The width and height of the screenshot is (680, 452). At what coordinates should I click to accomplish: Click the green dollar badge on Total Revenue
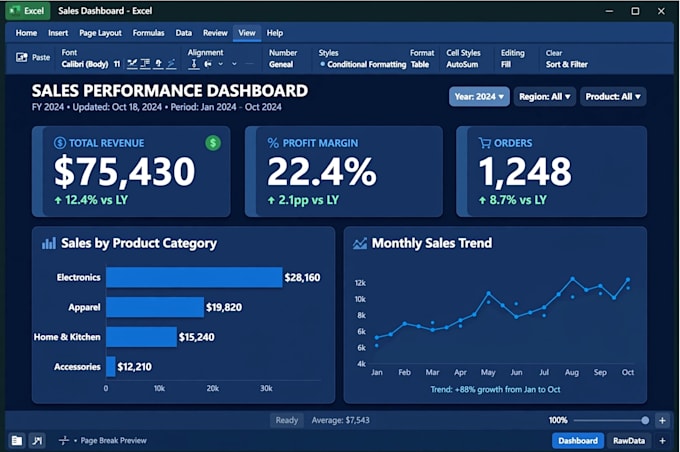(x=212, y=143)
